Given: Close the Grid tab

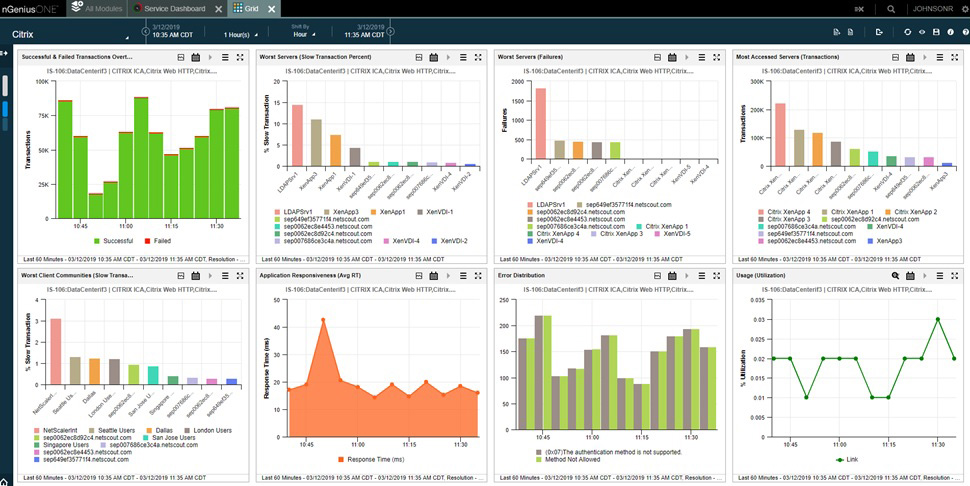Looking at the screenshot, I should point(270,9).
